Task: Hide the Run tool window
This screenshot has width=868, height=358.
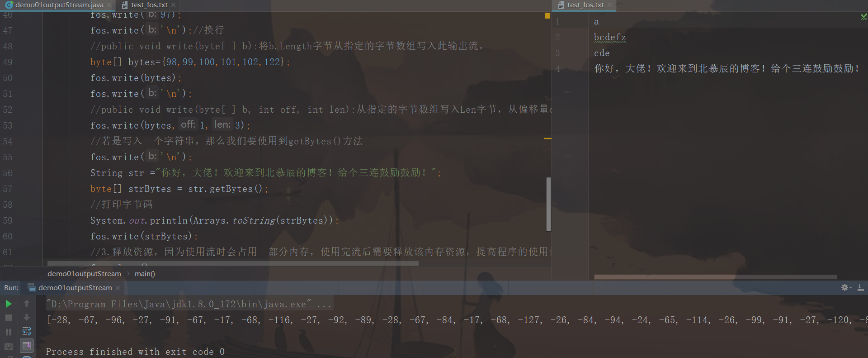Action: click(x=861, y=287)
